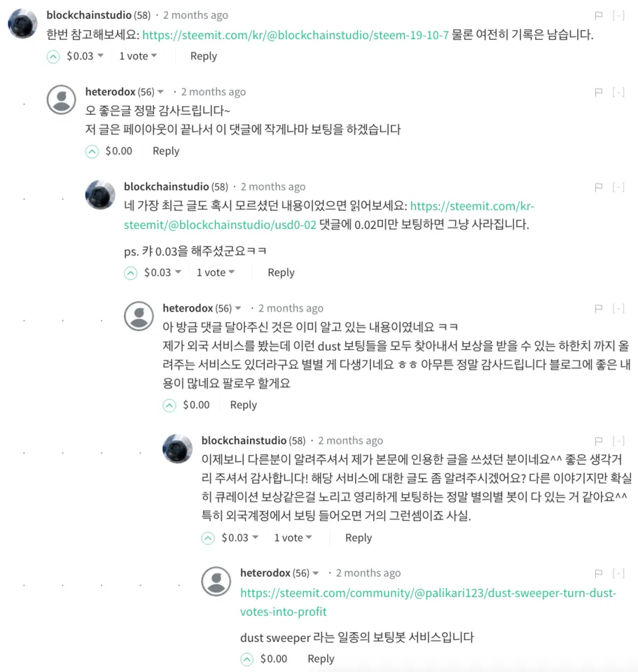The width and height of the screenshot is (638, 672).
Task: Open the 1 vote list on top comment
Action: 137,56
